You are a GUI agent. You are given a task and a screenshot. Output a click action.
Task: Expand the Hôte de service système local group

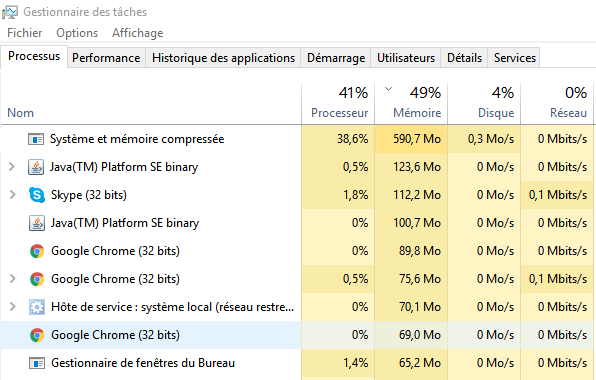click(x=13, y=307)
